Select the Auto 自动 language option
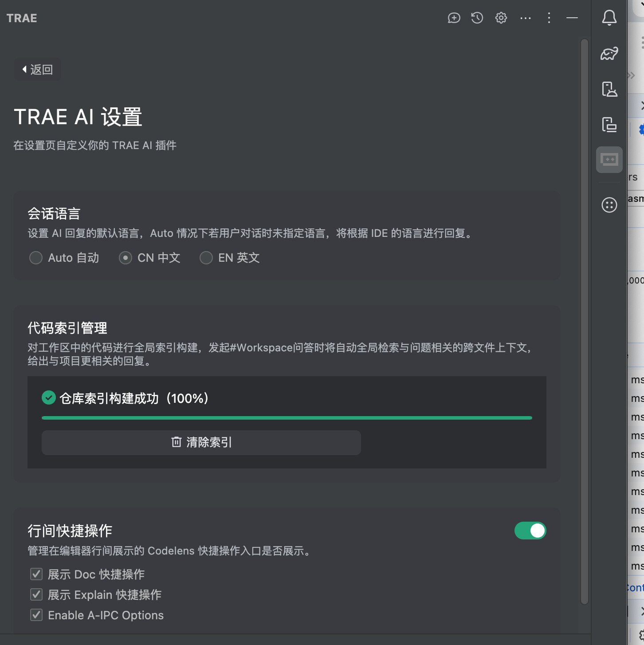 click(36, 258)
